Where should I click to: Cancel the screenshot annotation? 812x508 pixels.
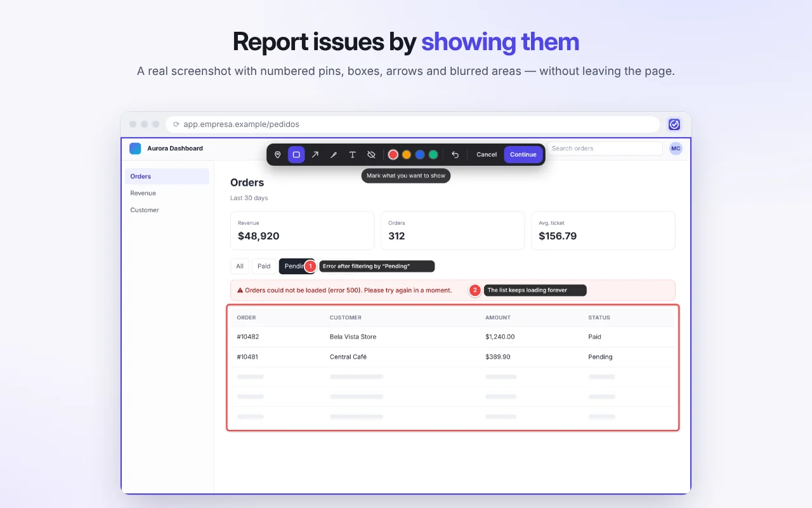tap(487, 154)
